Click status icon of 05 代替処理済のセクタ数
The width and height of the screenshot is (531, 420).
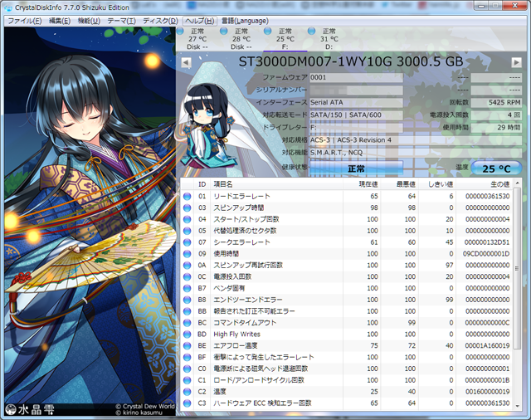(x=187, y=231)
